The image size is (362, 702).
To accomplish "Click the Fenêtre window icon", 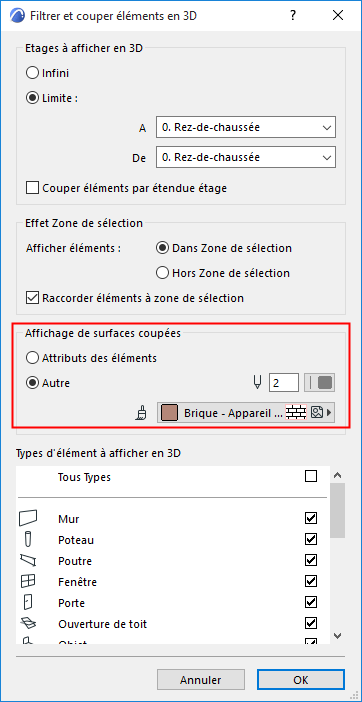I will point(28,581).
